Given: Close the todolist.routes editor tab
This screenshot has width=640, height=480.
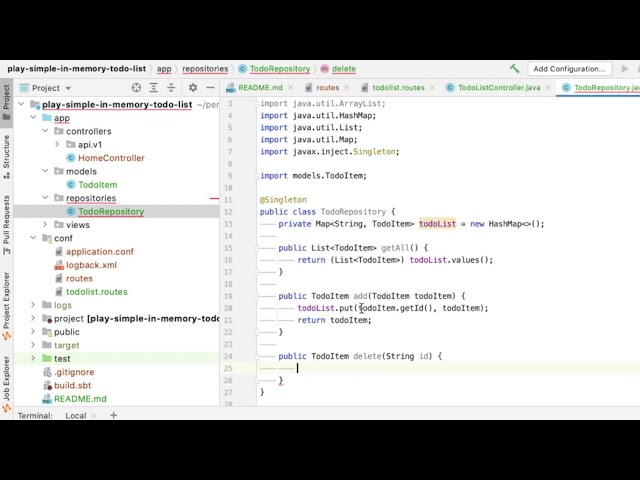Looking at the screenshot, I should point(432,88).
